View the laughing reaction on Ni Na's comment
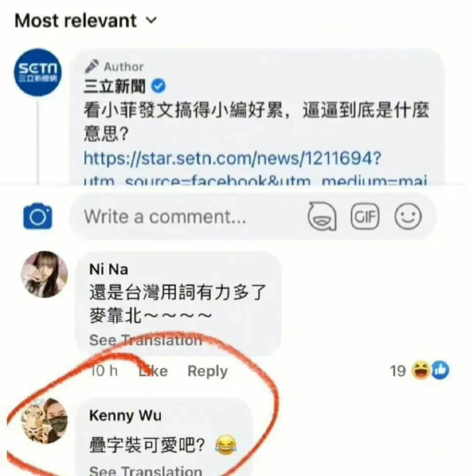 coord(421,370)
